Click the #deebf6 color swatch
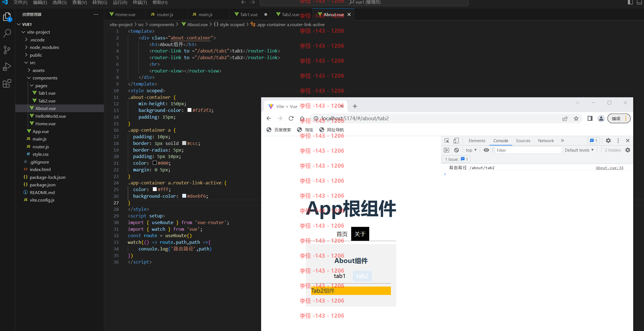Viewport: 644px width, 331px height. 184,196
